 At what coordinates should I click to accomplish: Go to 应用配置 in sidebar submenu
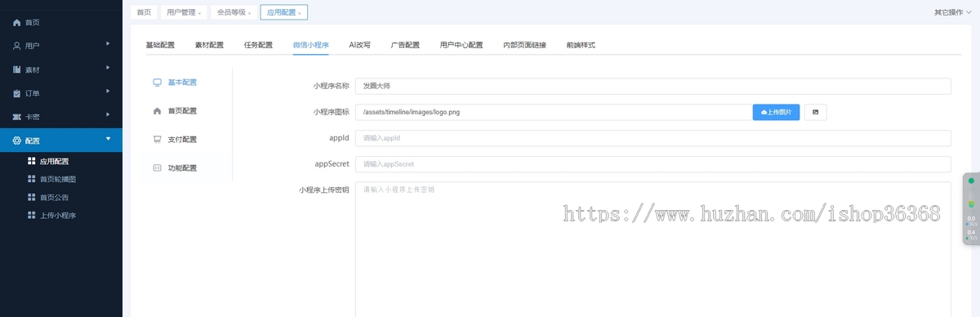click(54, 161)
